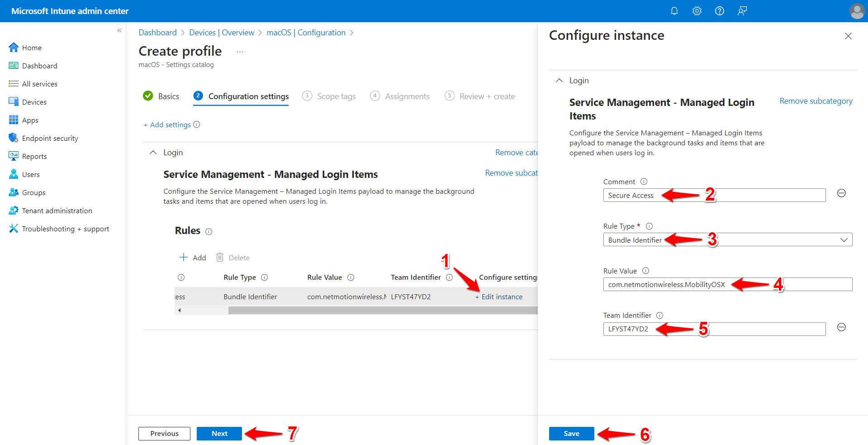Collapse Login category in main profile

point(153,153)
